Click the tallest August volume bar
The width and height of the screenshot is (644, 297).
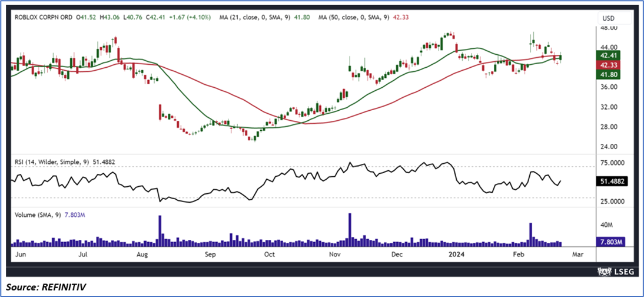160,230
